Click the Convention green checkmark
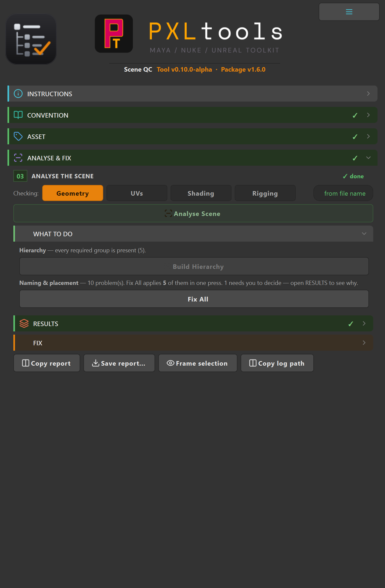385x588 pixels. click(x=355, y=115)
